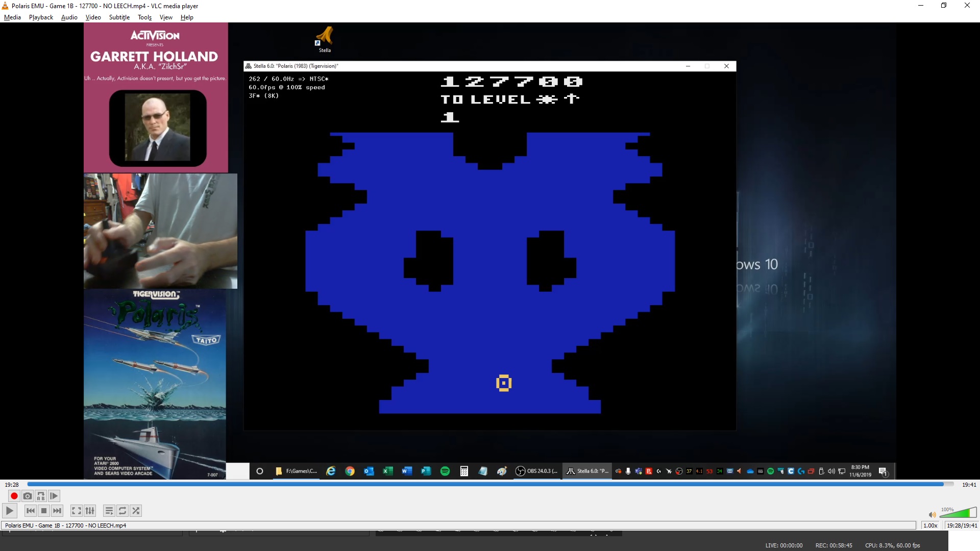Click the OneDrive cloud tray icon

pos(750,471)
